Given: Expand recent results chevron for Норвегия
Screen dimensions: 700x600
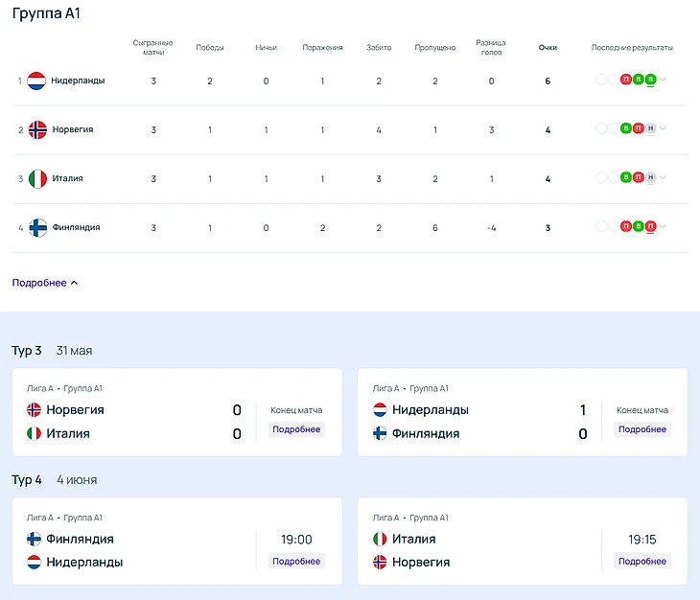Looking at the screenshot, I should [x=663, y=128].
